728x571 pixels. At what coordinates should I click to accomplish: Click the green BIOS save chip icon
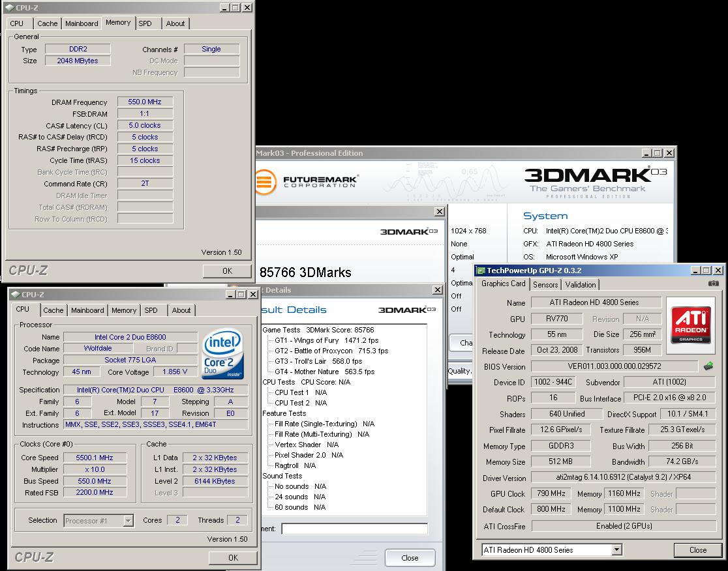[x=708, y=366]
